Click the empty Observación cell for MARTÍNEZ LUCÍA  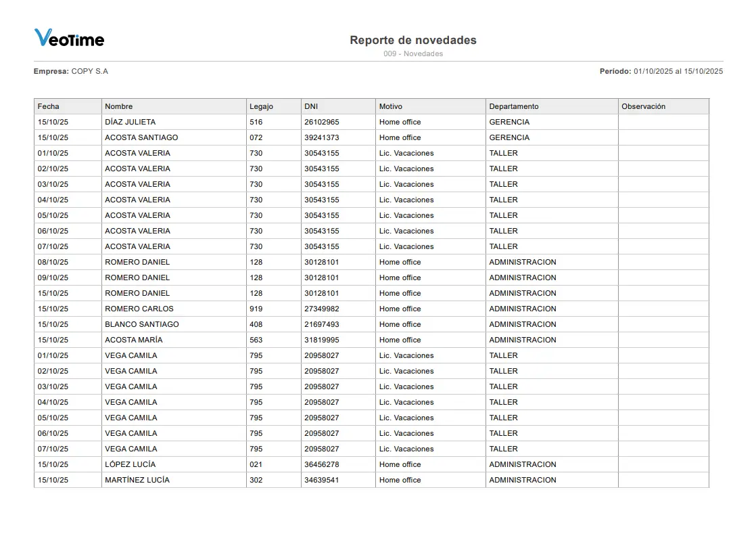[x=663, y=480]
